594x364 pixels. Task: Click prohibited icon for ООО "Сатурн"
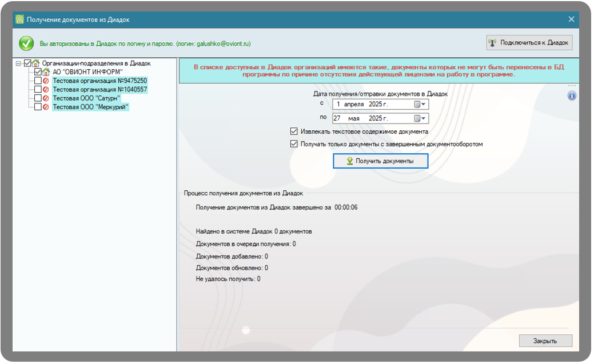tap(46, 98)
